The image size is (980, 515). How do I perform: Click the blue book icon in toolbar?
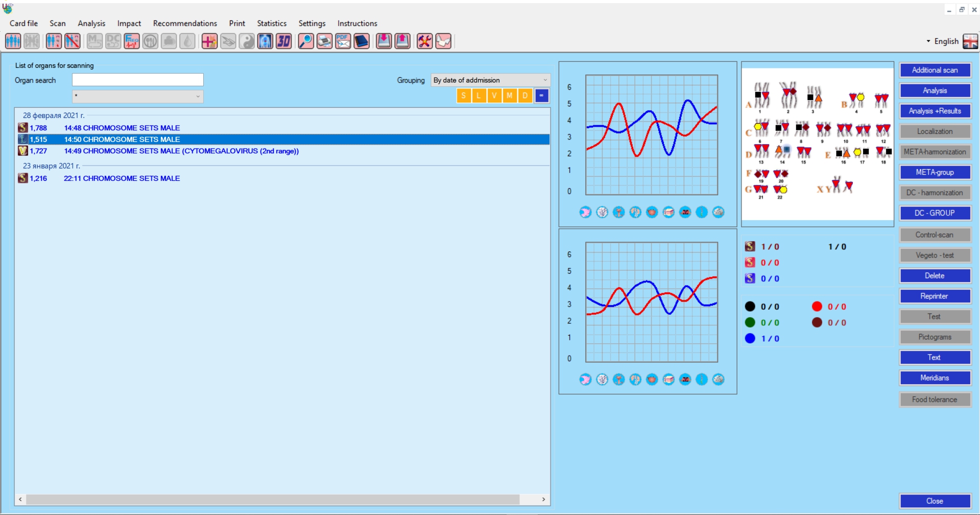coord(362,41)
